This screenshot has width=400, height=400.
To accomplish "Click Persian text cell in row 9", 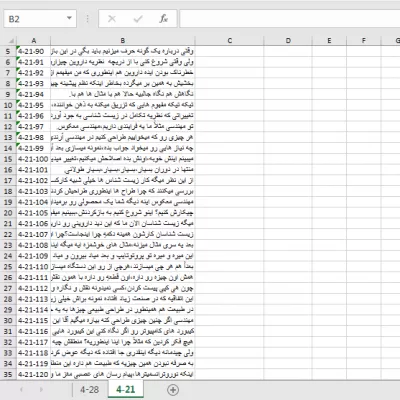I will (x=122, y=94).
